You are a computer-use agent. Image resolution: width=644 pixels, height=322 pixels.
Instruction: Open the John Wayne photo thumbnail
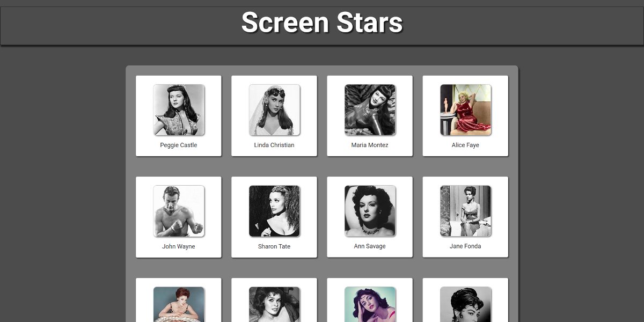click(x=179, y=211)
